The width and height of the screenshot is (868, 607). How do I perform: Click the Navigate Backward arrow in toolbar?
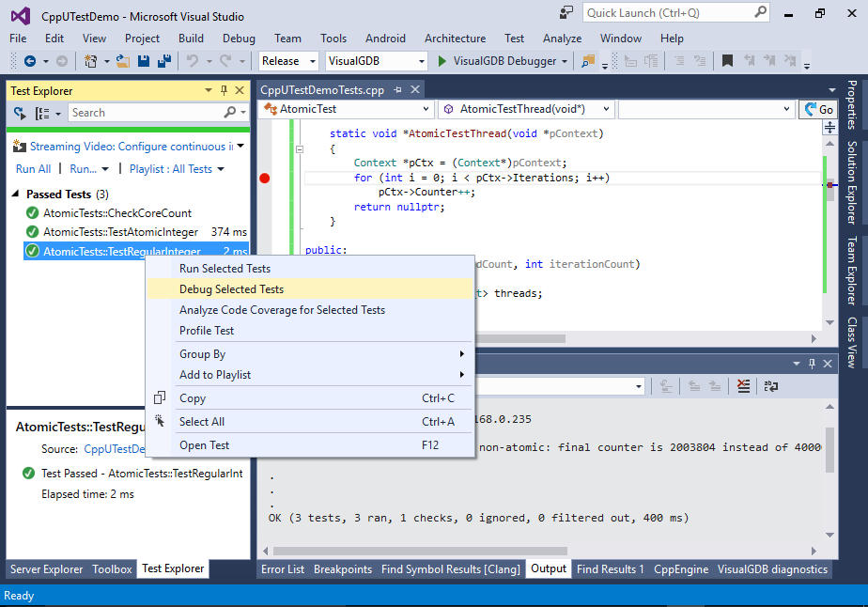point(30,61)
